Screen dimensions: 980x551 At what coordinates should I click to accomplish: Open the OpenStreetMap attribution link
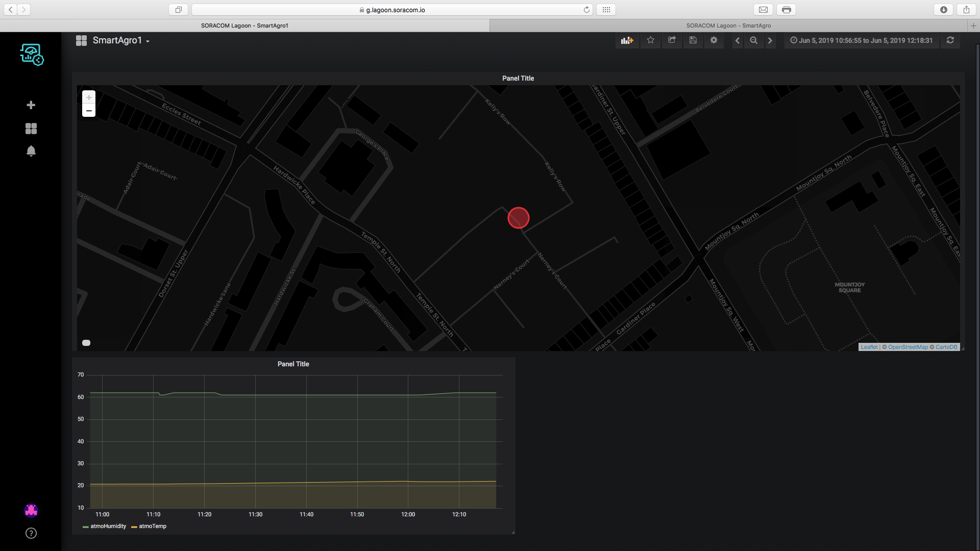(908, 347)
